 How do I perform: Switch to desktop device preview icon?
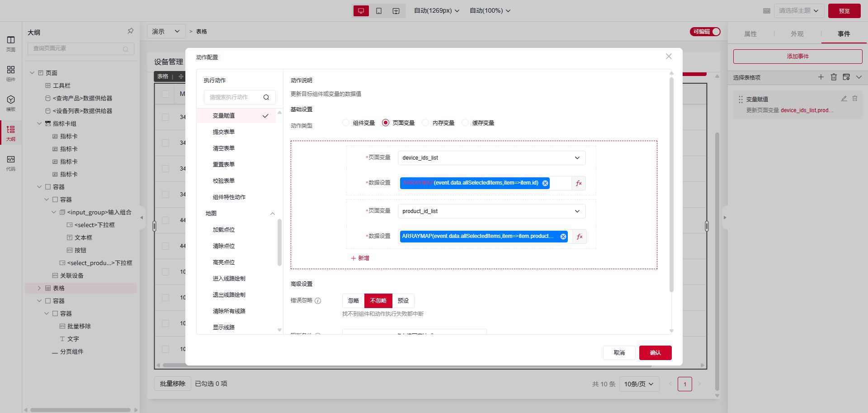(x=361, y=11)
